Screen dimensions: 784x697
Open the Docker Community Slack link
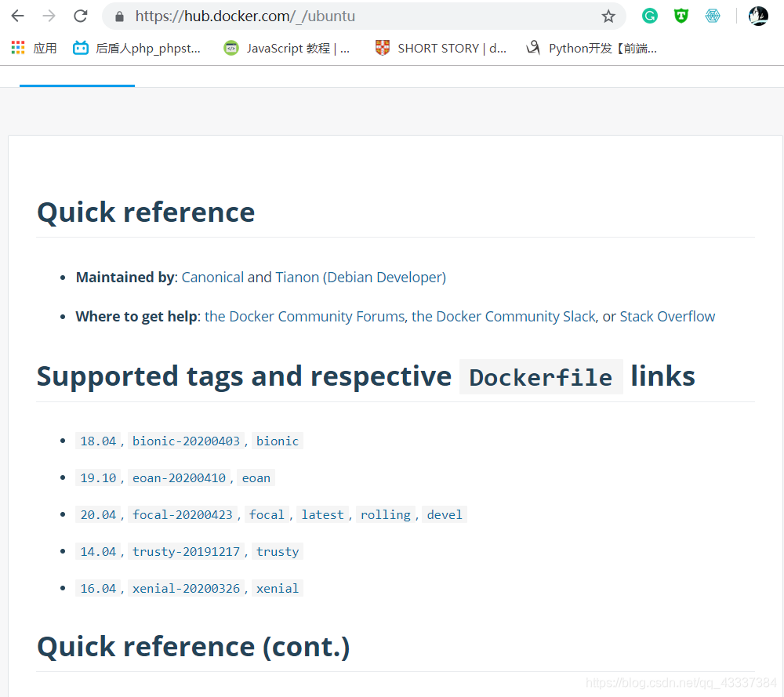pyautogui.click(x=503, y=317)
